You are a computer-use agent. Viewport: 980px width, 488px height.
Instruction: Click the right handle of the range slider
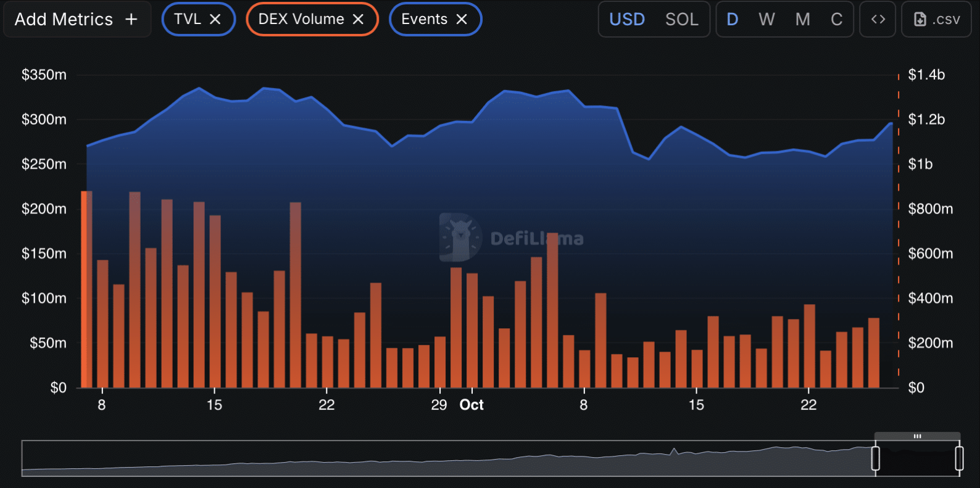point(959,458)
